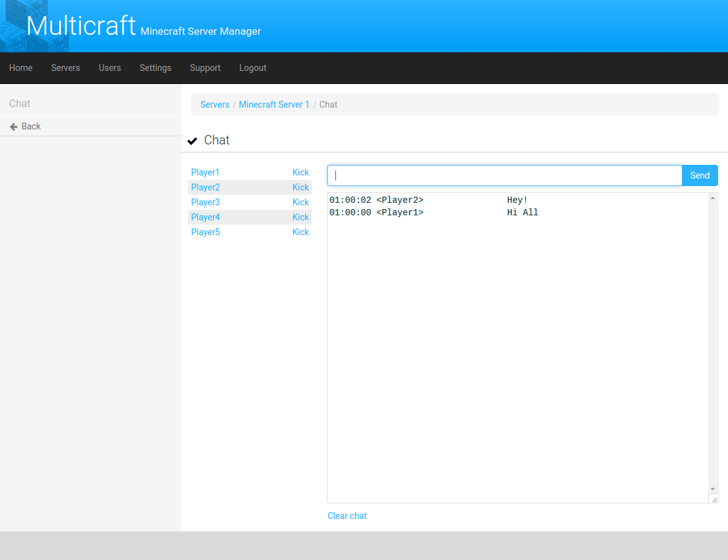Kick Player4 from the server
The image size is (728, 560).
tap(301, 217)
